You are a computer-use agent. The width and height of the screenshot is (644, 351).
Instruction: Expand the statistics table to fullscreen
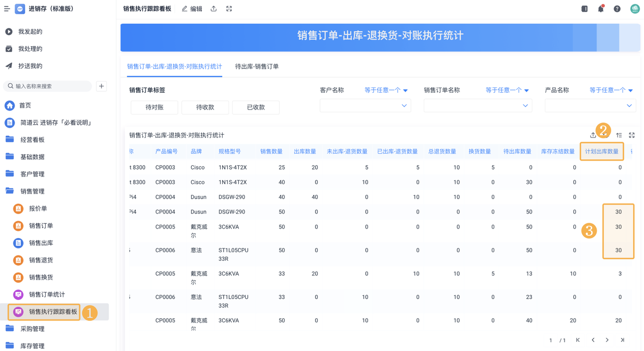pyautogui.click(x=632, y=135)
